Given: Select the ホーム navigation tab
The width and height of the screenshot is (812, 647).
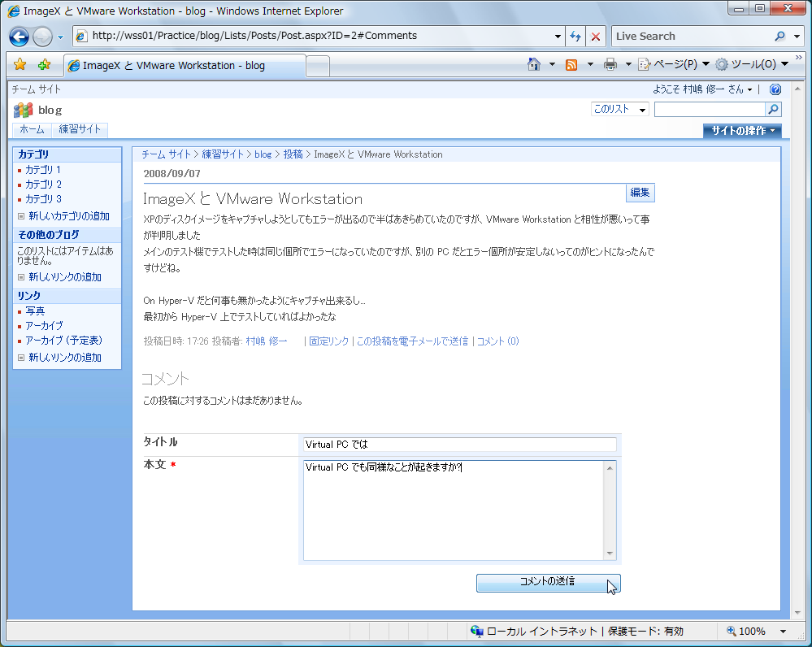Looking at the screenshot, I should (33, 129).
